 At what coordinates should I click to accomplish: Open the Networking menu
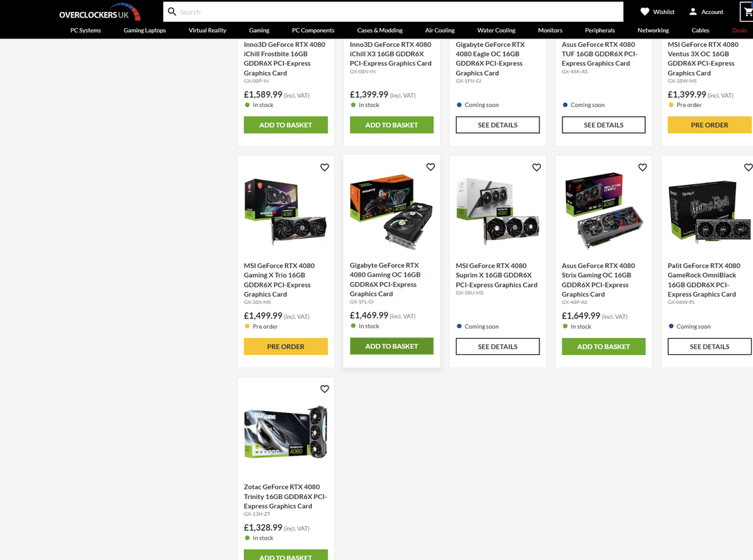click(653, 30)
